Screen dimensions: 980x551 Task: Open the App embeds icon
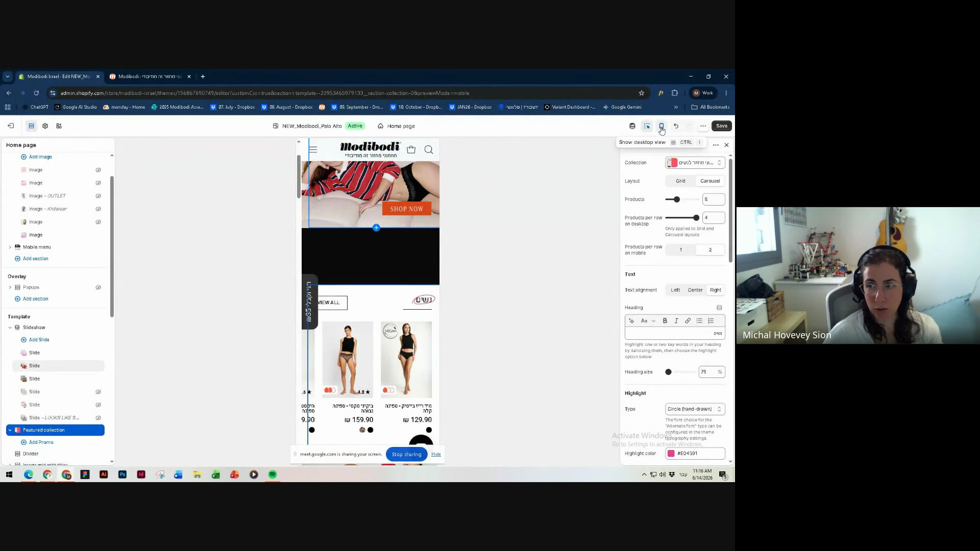pyautogui.click(x=59, y=126)
